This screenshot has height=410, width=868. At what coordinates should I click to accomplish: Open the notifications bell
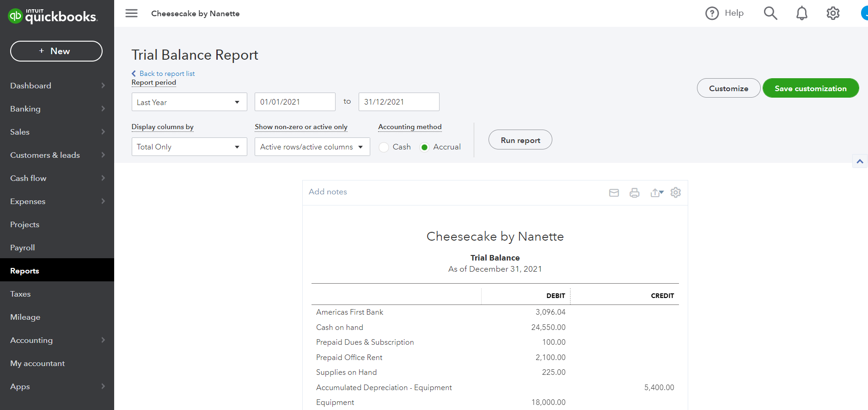click(x=802, y=13)
